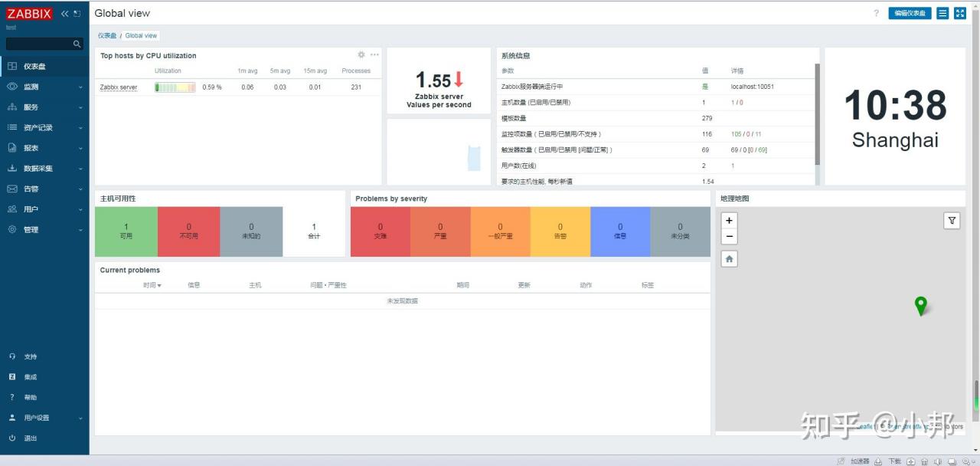980x466 pixels.
Task: Click the users icon next to 用户
Action: (12, 209)
